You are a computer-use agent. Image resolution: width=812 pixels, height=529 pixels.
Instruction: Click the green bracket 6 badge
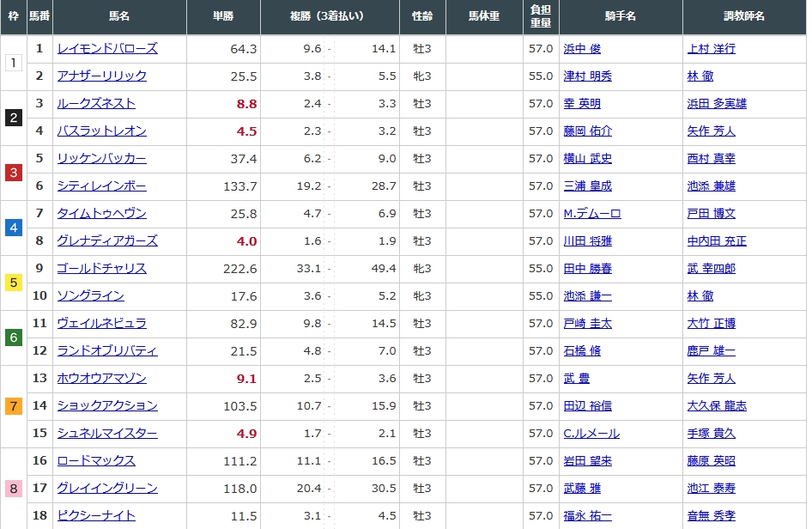tap(13, 337)
